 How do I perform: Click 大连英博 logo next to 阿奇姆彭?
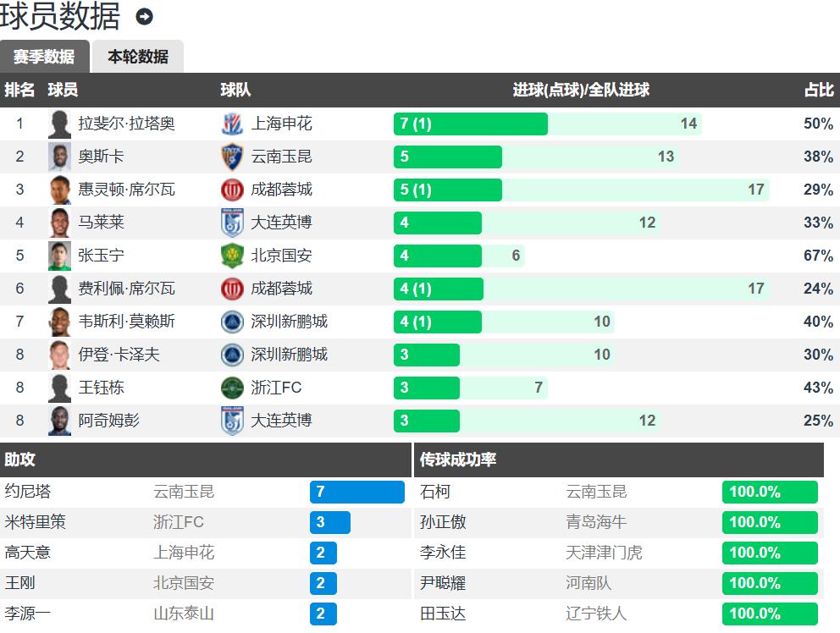pyautogui.click(x=232, y=421)
